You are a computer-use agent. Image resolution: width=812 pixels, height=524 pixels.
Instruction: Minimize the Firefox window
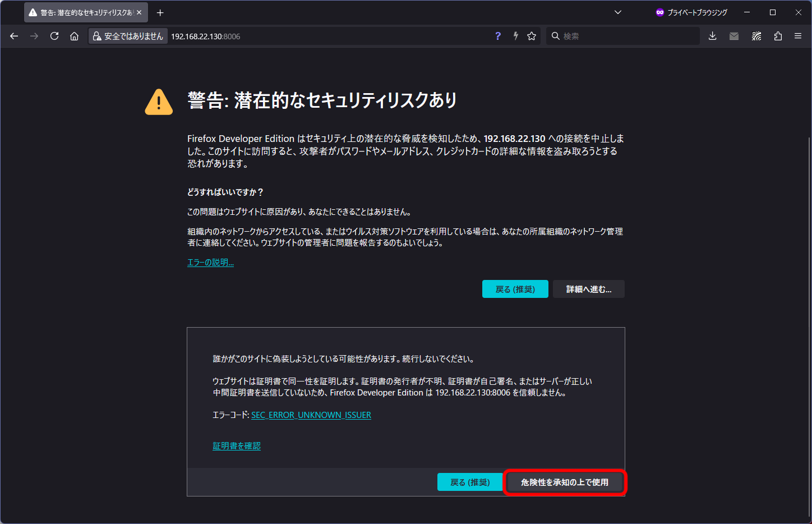747,12
